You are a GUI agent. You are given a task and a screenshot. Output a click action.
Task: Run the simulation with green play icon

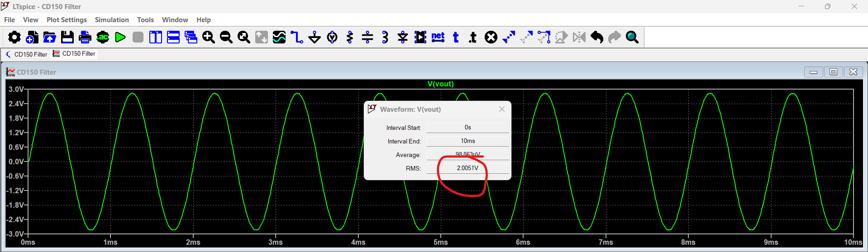click(x=120, y=37)
